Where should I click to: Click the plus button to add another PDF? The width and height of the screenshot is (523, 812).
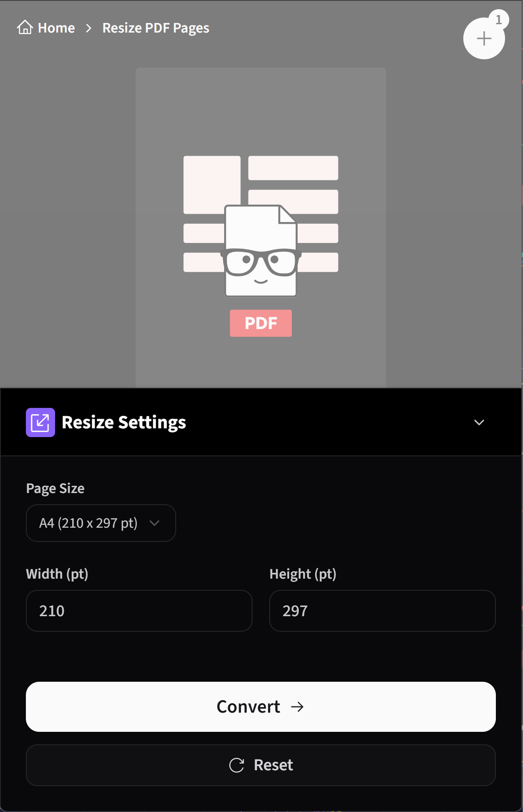484,39
